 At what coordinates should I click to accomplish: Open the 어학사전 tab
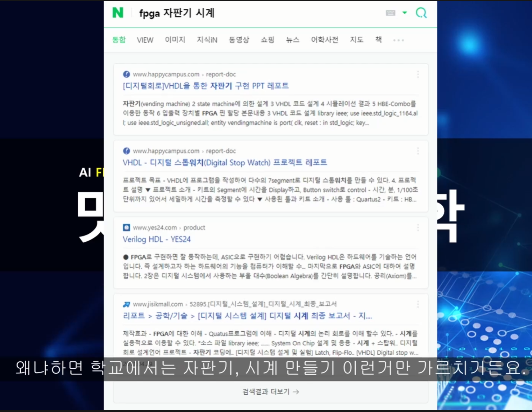pyautogui.click(x=325, y=40)
